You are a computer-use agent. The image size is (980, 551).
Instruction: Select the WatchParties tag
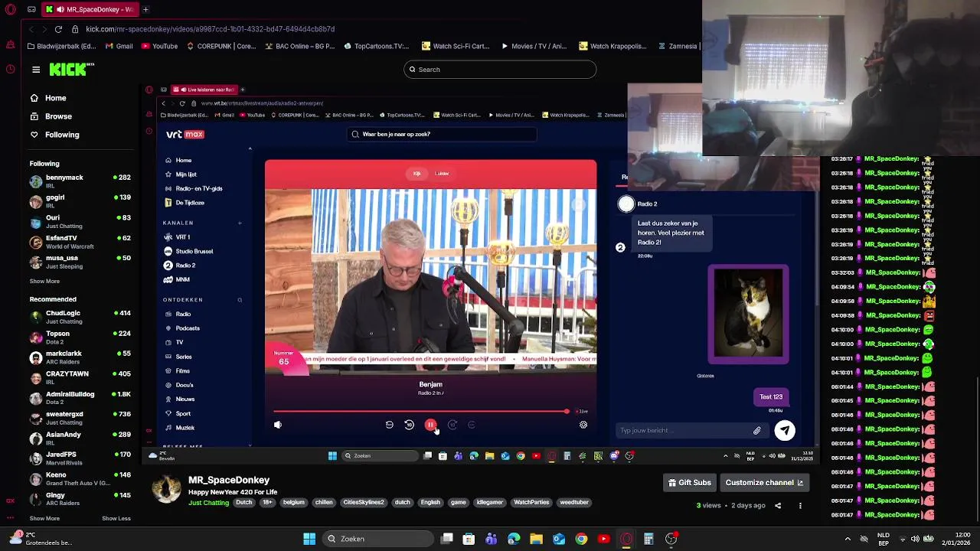coord(531,503)
